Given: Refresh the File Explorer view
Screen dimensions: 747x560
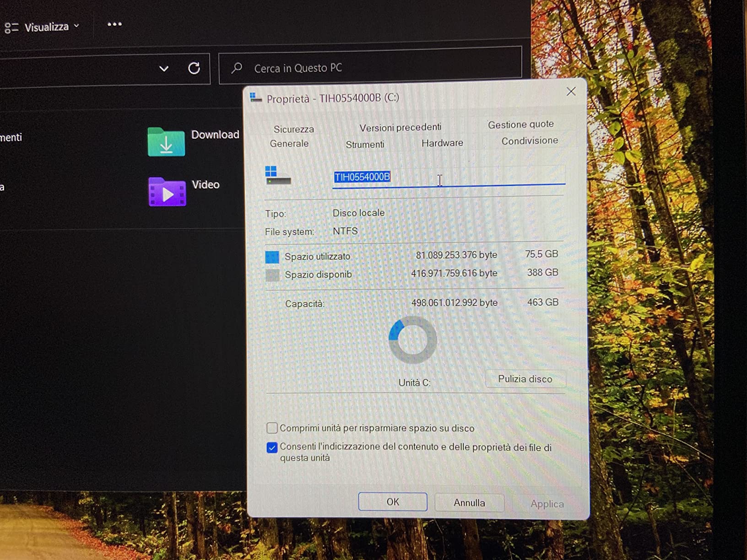Looking at the screenshot, I should click(x=194, y=68).
